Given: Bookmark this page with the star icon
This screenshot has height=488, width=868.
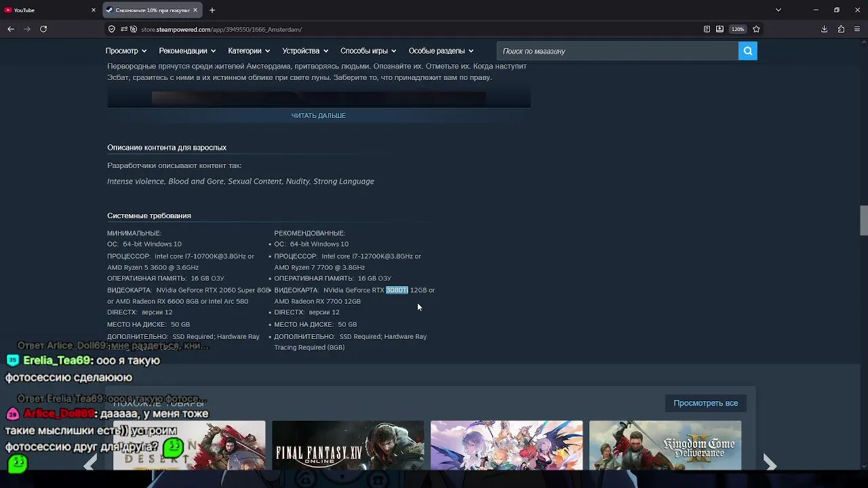Looking at the screenshot, I should pos(756,29).
